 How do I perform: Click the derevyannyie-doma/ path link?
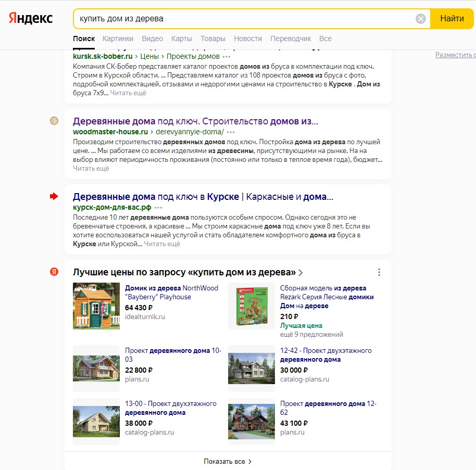click(190, 132)
